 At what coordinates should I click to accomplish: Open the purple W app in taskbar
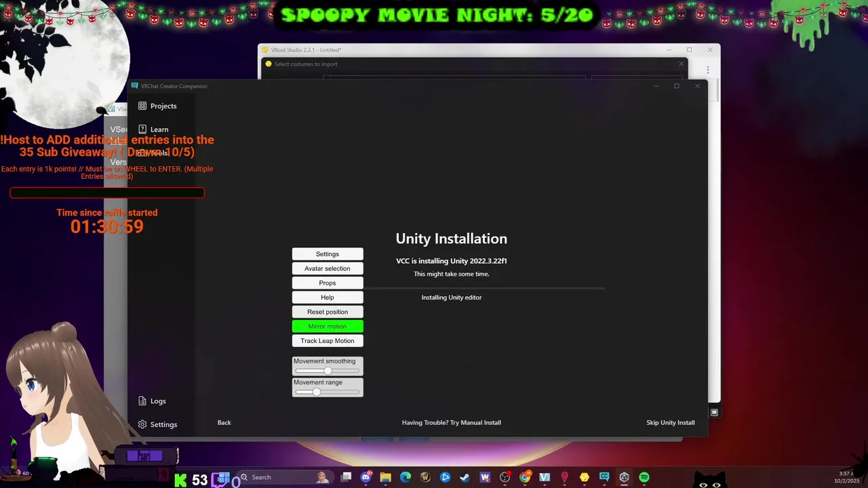(485, 477)
